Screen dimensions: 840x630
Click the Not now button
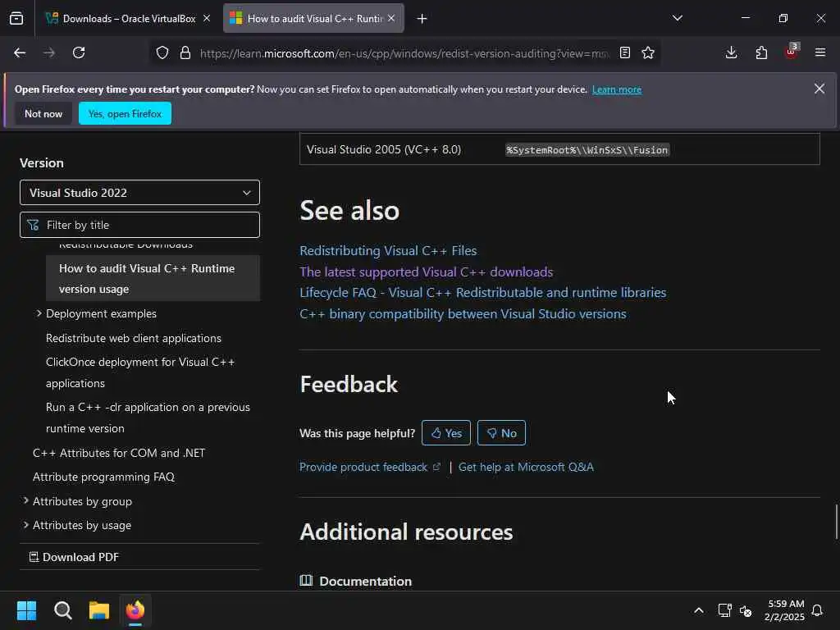[x=43, y=113]
